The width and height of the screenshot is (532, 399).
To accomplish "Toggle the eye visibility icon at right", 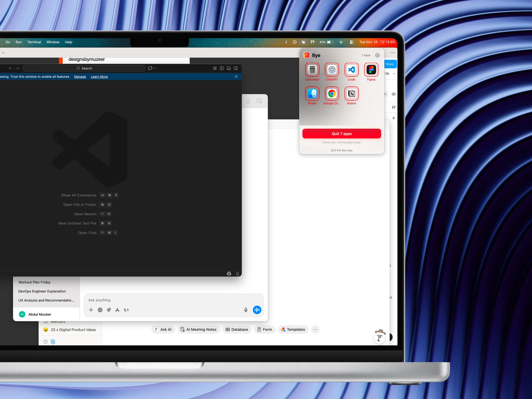I will click(393, 94).
